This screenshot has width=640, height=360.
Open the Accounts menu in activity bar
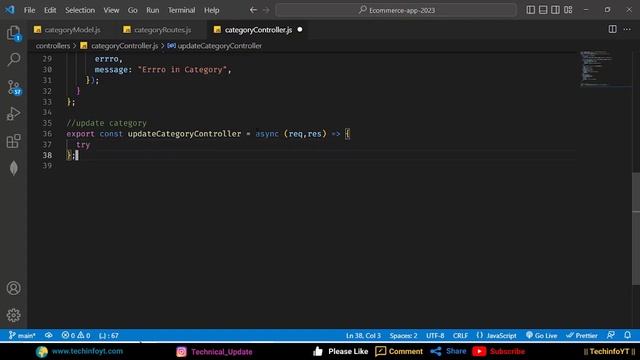(13, 288)
